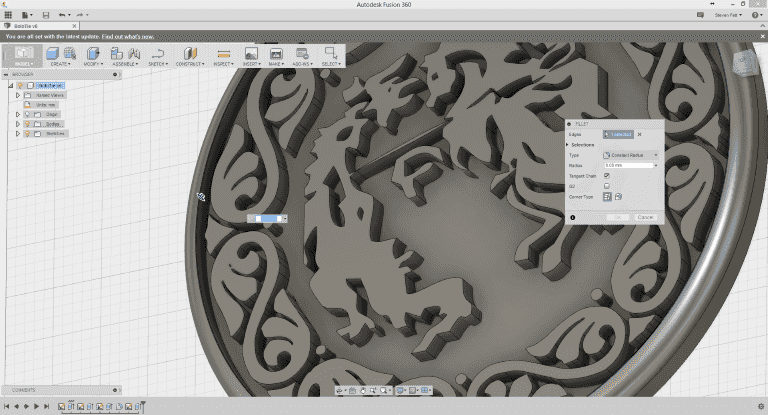Screen dimensions: 768x415
Task: Click the Assemble joint icon
Action: 134,53
